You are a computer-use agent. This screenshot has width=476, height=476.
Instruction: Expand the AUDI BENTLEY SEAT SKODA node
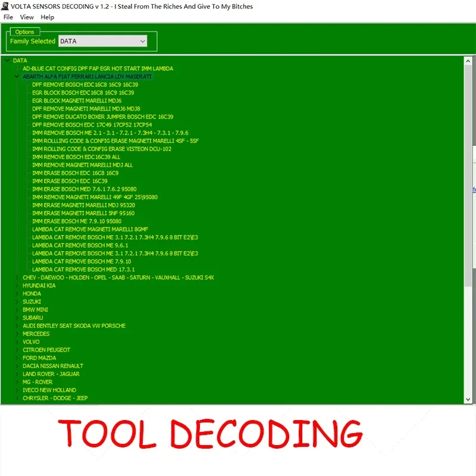17,325
